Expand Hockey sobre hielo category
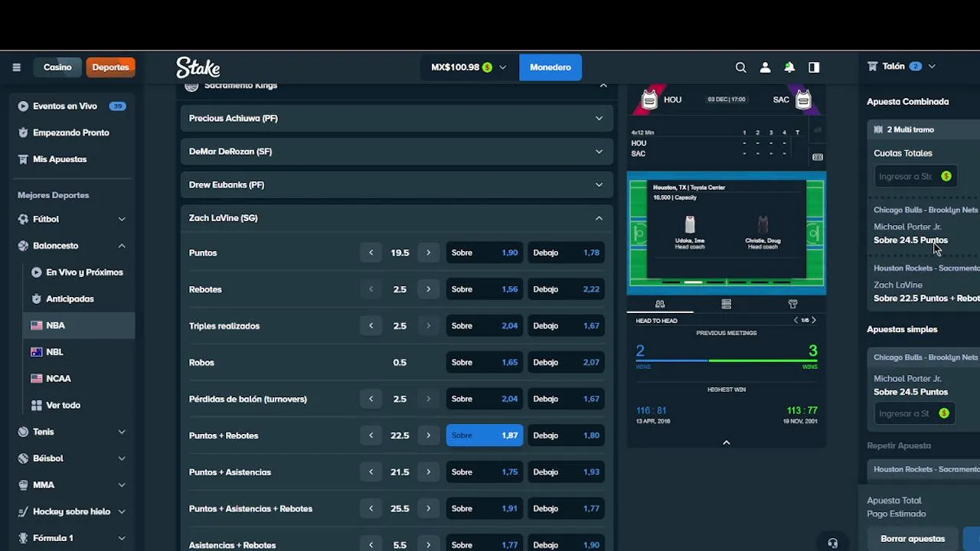 tap(122, 511)
